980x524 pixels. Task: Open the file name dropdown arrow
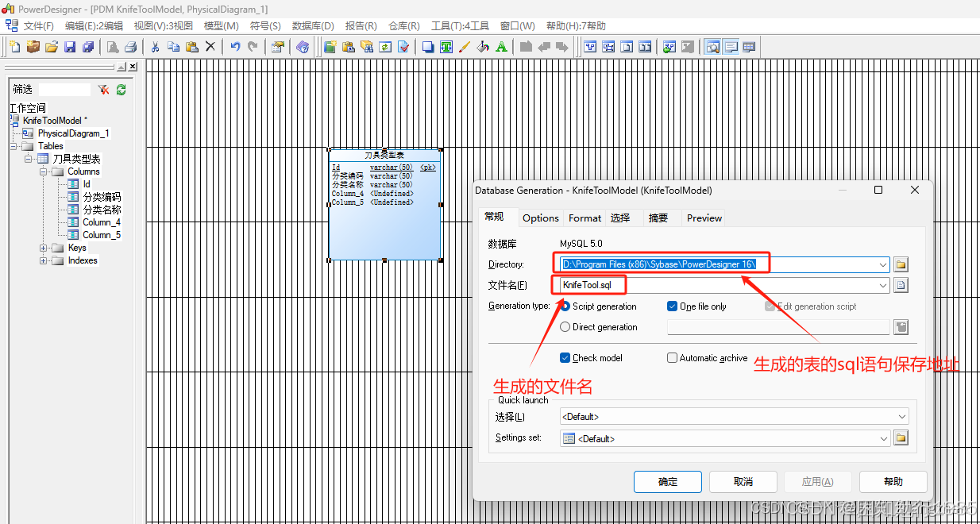[x=883, y=285]
